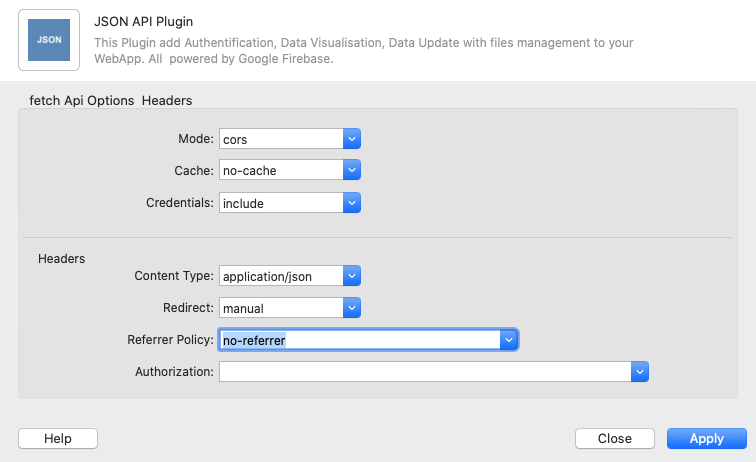Viewport: 756px width, 462px height.
Task: Open the Cache dropdown arrow
Action: (x=351, y=171)
